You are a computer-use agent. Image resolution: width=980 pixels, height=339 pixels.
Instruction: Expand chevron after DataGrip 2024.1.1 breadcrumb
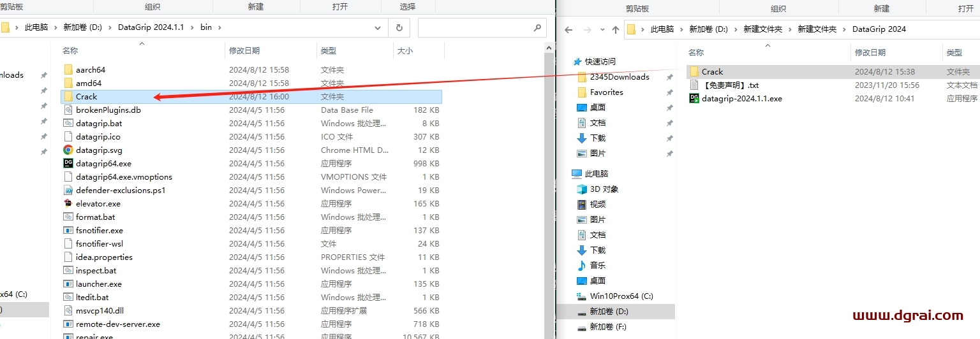pos(193,27)
